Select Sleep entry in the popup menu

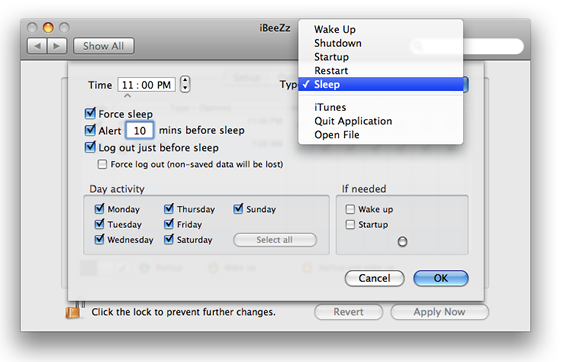click(381, 84)
